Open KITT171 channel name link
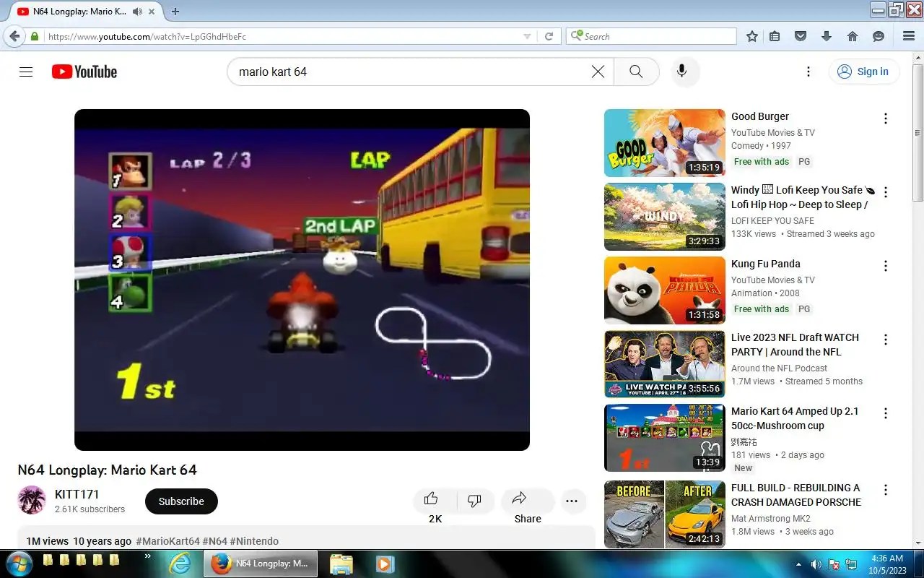 (77, 494)
